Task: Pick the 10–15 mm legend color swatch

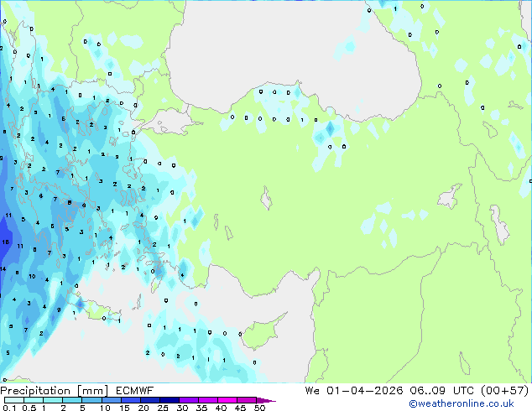Action: point(111,400)
